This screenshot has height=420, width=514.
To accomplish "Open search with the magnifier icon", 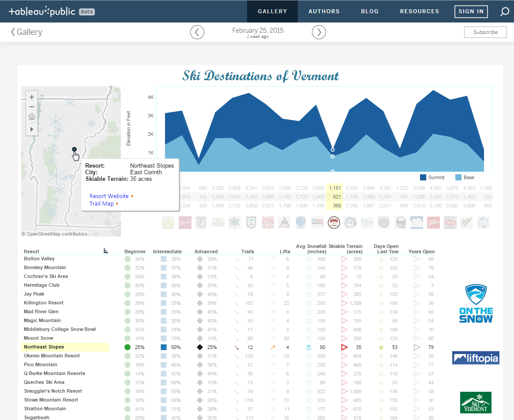I will [x=504, y=11].
